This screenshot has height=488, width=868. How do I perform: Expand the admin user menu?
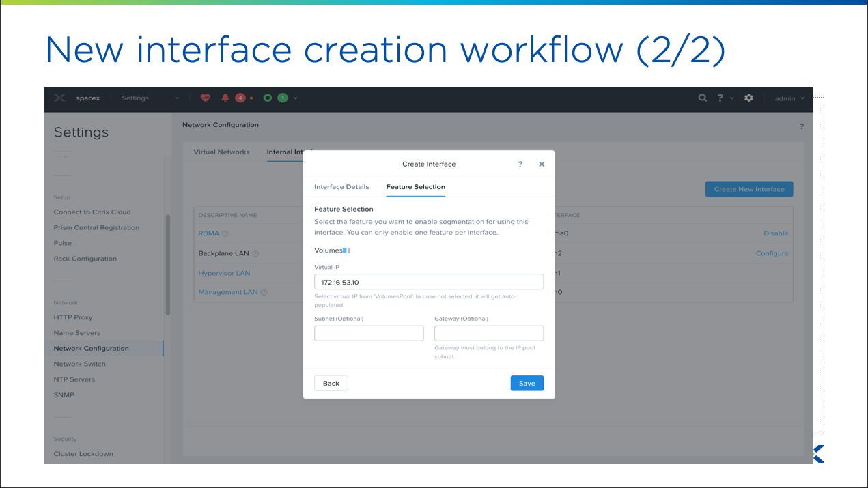789,98
